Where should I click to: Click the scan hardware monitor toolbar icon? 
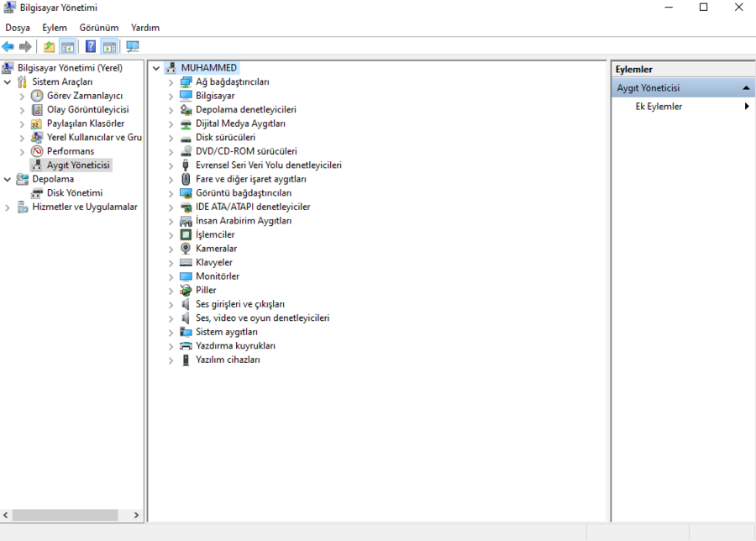132,47
